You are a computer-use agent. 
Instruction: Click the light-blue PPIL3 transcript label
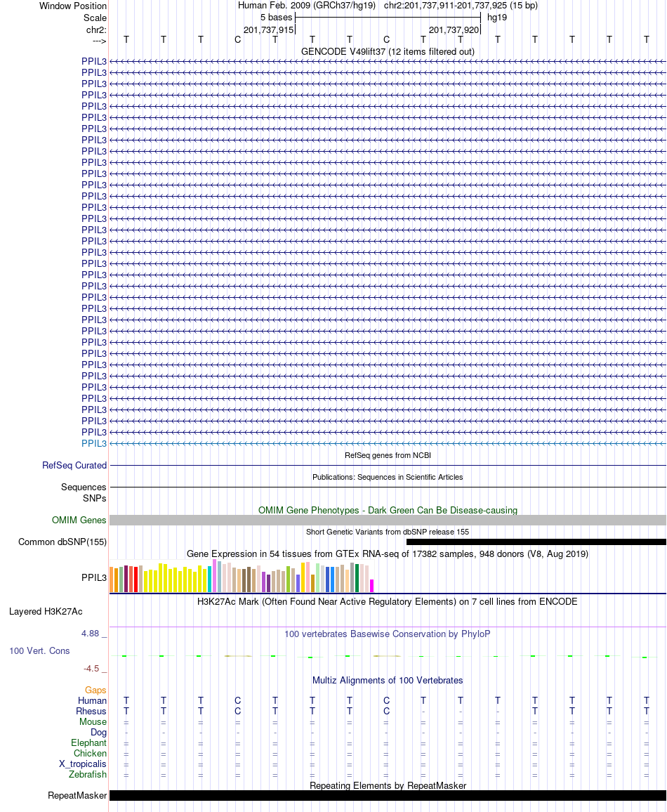tap(93, 443)
